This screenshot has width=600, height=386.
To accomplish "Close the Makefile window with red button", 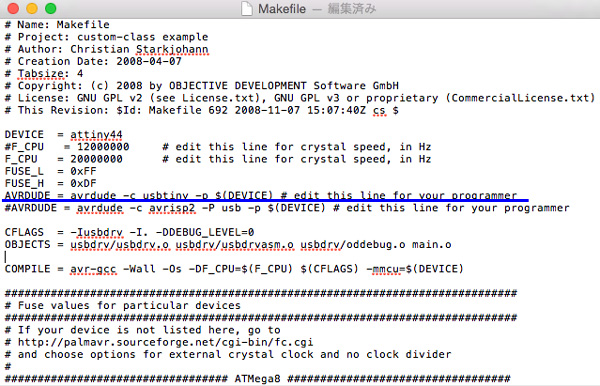I will [13, 8].
